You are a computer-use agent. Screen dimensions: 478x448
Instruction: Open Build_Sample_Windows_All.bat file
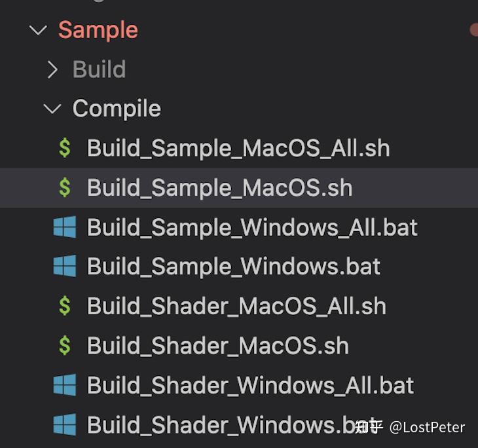252,227
